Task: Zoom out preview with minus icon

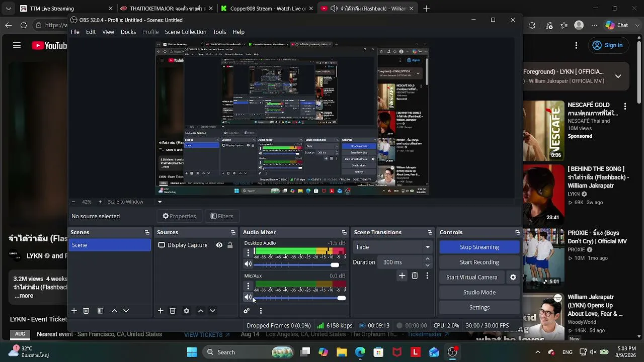Action: [x=73, y=202]
